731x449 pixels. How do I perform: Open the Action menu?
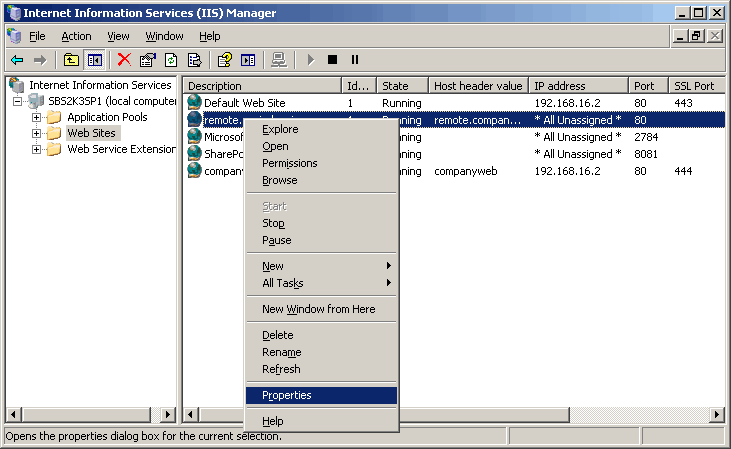click(x=76, y=36)
